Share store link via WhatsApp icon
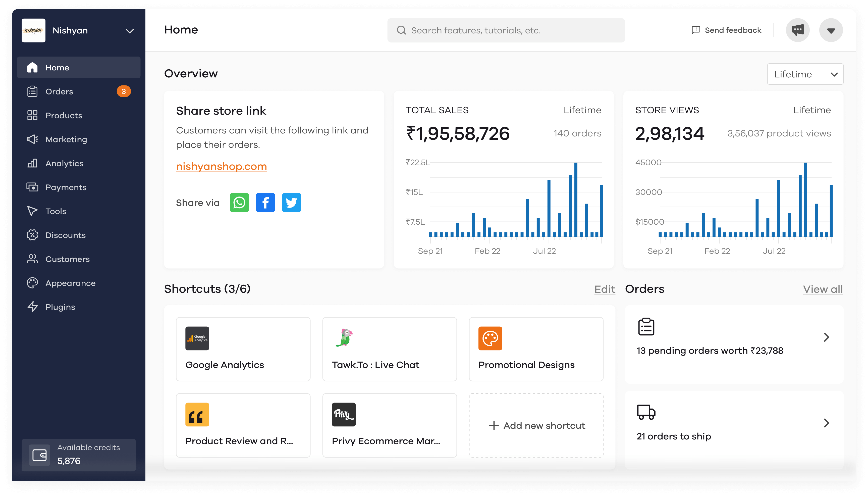Screen dimensions: 868x496 click(239, 203)
